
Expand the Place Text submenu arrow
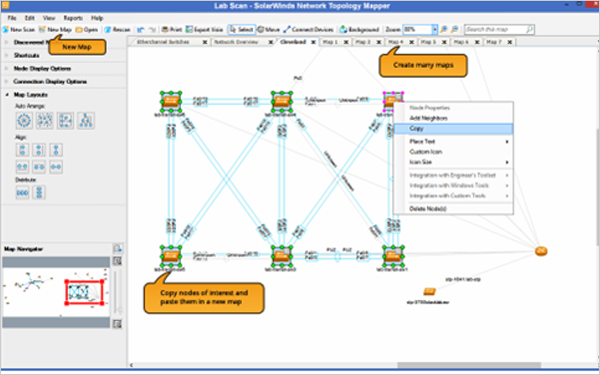tap(507, 142)
